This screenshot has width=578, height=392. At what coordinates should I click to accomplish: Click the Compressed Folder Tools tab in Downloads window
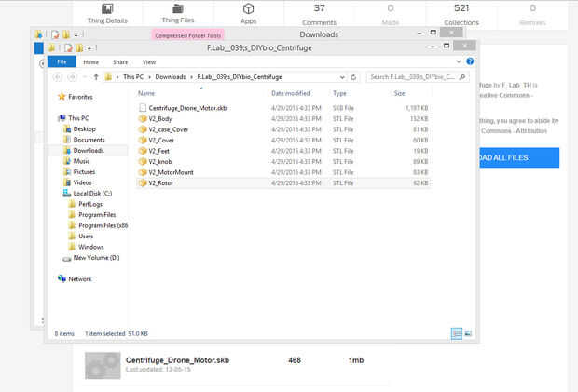point(187,35)
